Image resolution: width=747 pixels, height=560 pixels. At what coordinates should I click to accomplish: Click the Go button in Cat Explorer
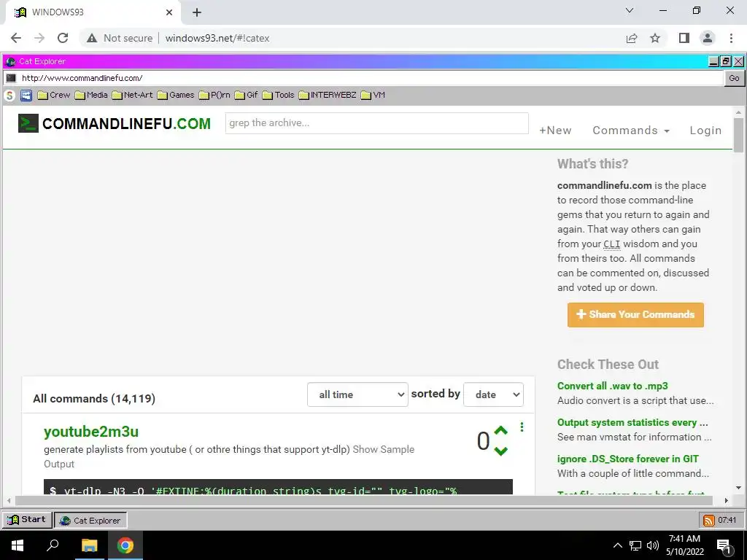[x=734, y=78]
